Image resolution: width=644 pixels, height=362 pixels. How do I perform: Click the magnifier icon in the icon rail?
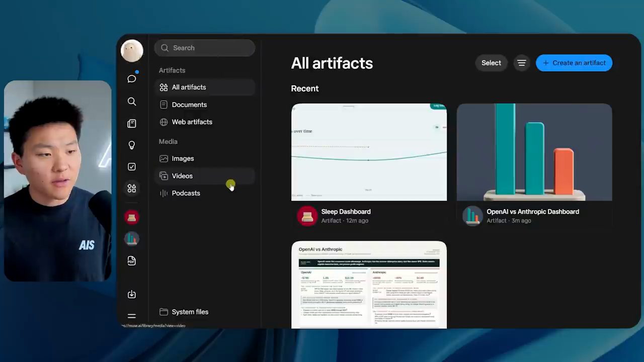[132, 102]
